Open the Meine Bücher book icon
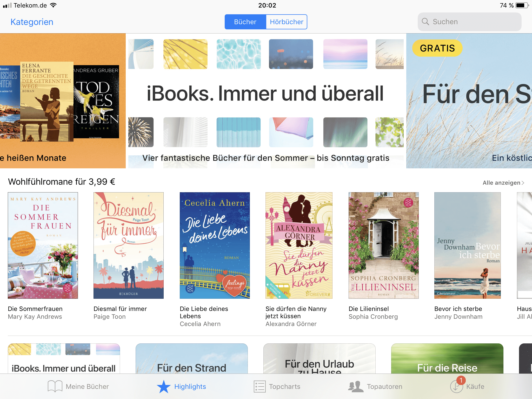Screen dimensions: 532x399 (55, 386)
